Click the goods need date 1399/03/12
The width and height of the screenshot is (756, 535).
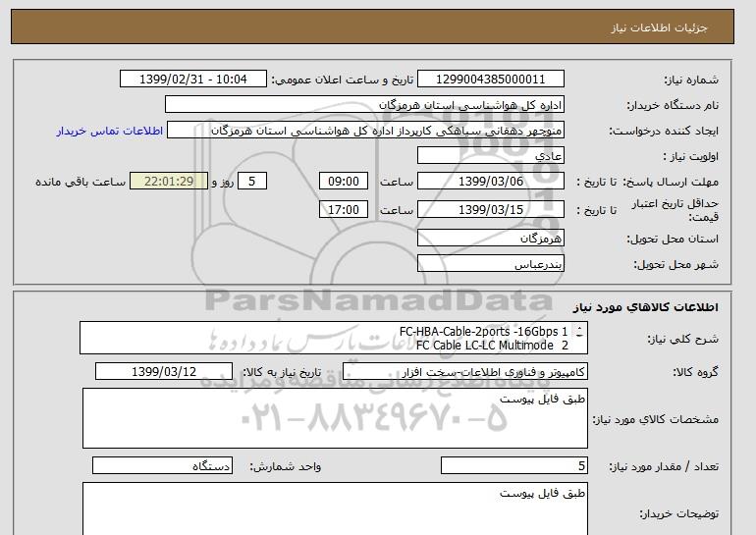[164, 372]
